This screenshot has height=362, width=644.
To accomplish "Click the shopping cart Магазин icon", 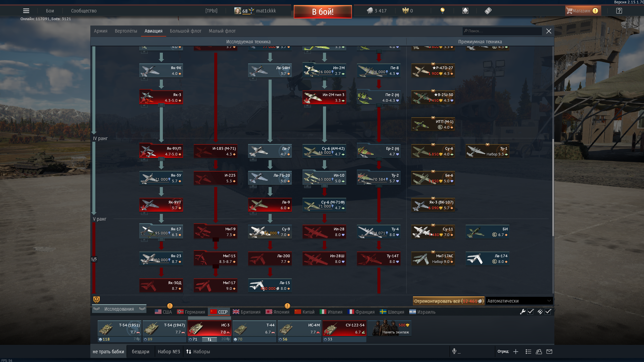I will tap(569, 11).
